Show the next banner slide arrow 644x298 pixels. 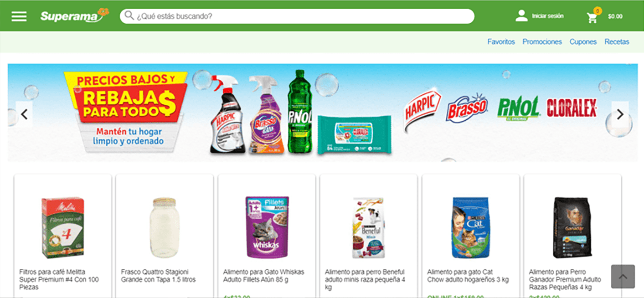620,114
